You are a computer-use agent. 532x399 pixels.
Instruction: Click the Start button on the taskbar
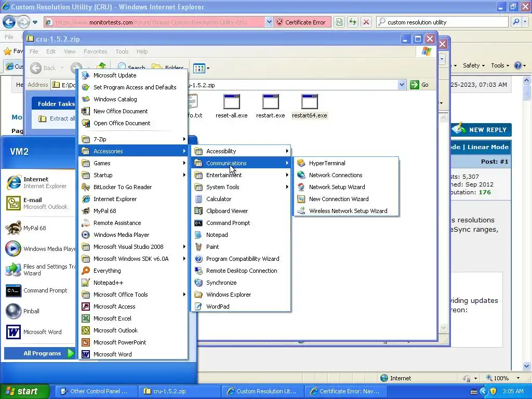pos(25,391)
